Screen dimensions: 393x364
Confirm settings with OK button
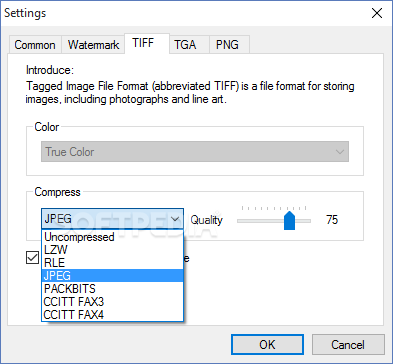tap(267, 345)
